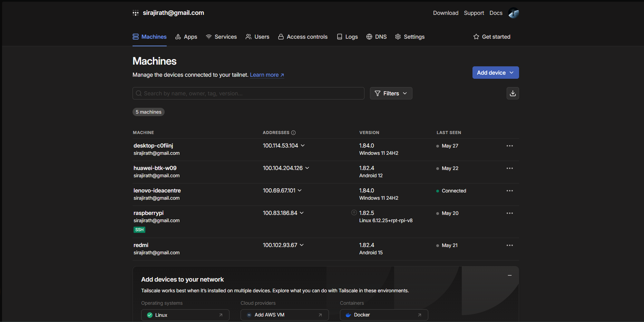Open the Filters dropdown
Viewport: 644px width, 322px height.
point(391,93)
